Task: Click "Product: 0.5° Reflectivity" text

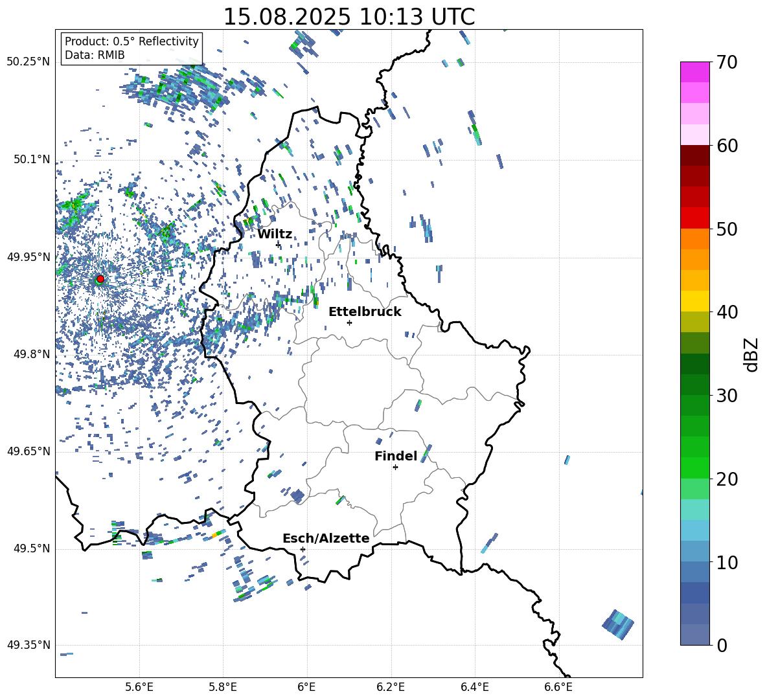Action: click(132, 41)
